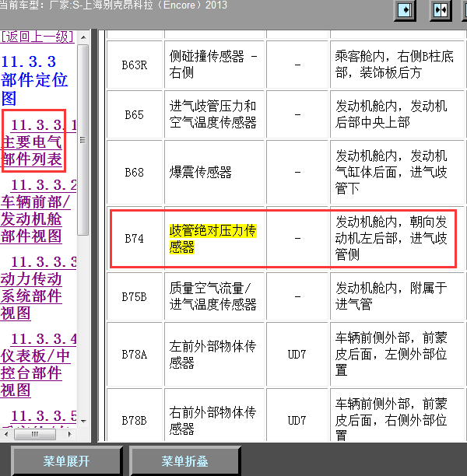Click the 当前车型 Encore 2013 title text
The height and width of the screenshot is (476, 467).
pos(114,5)
